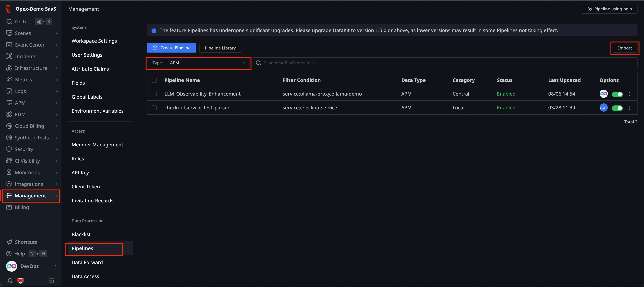
Task: Click the RUM sidebar icon
Action: tap(9, 114)
